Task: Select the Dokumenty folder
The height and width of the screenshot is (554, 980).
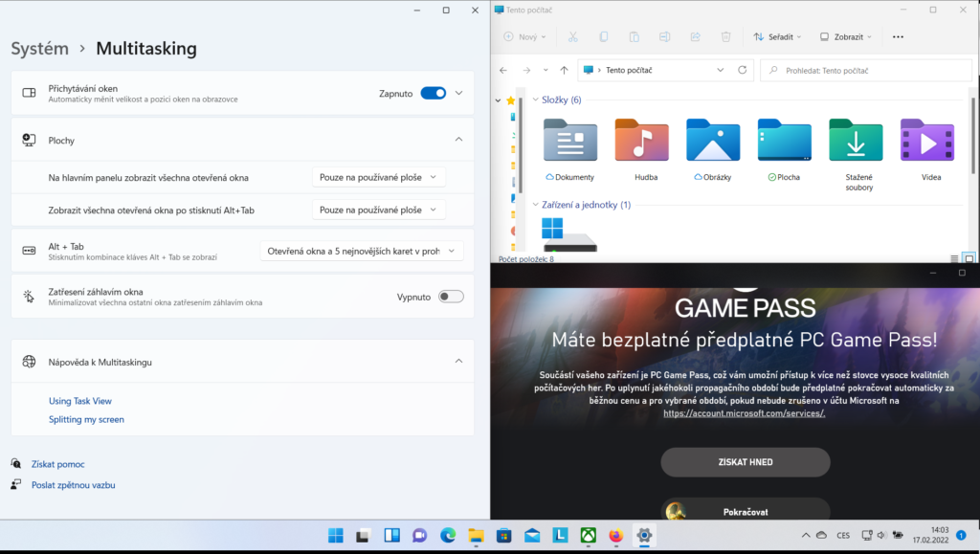Action: pos(570,150)
